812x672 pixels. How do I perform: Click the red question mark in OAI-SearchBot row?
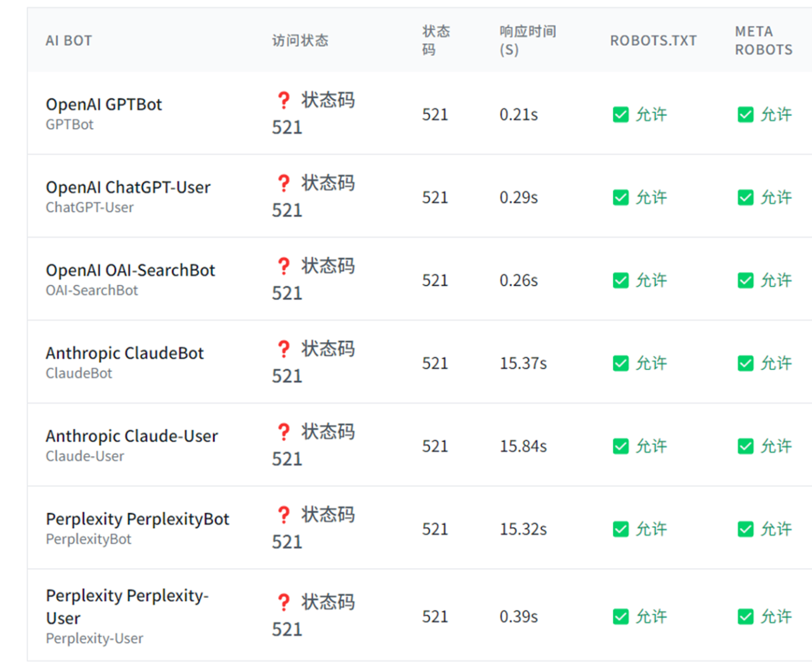[284, 266]
